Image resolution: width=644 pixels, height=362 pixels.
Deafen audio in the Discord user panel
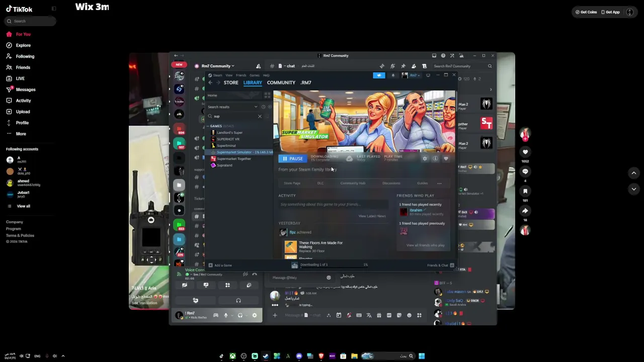[240, 315]
